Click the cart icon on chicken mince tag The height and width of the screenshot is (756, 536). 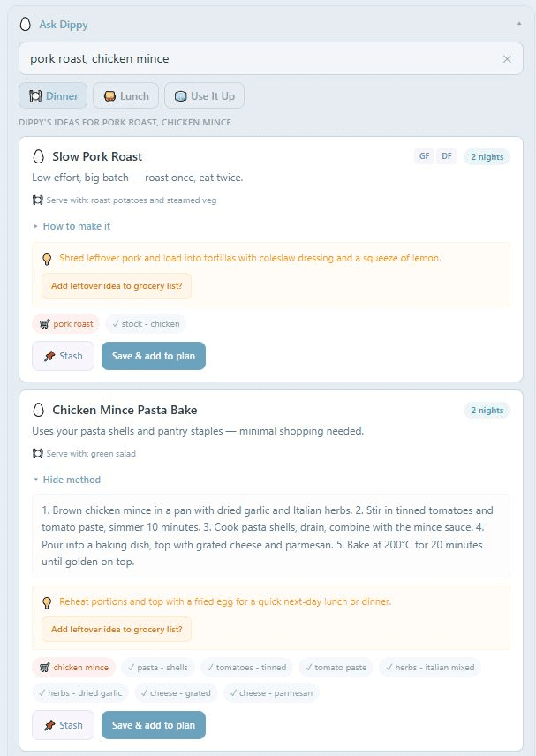44,668
